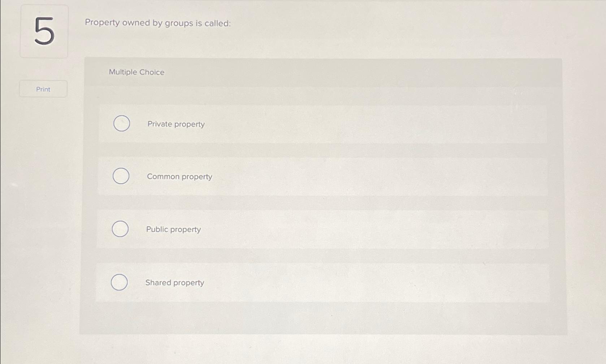Open the print dialog via Print
Image resolution: width=606 pixels, height=364 pixels.
(x=43, y=89)
